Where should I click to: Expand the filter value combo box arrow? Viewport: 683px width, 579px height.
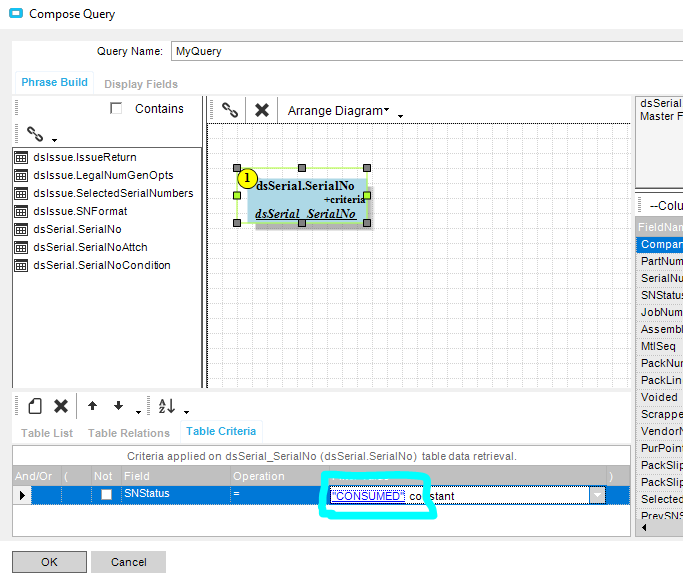(598, 495)
